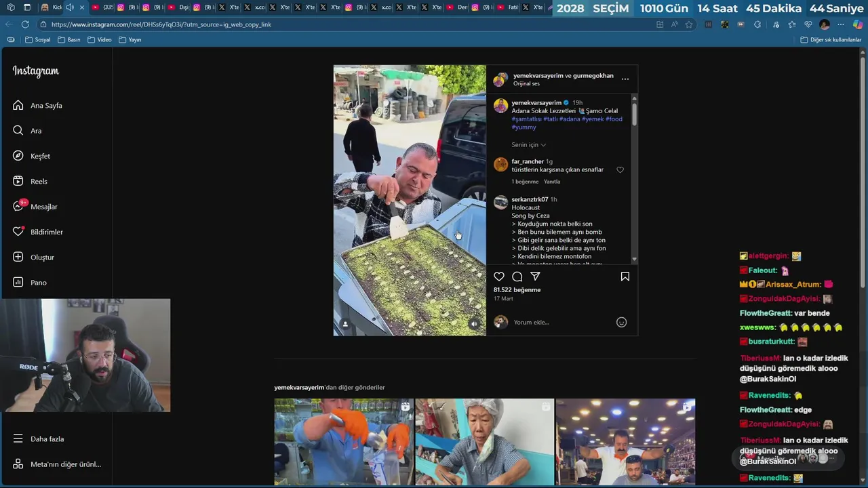Open Yayın bookmarks folder
Viewport: 868px width, 488px height.
click(x=130, y=40)
